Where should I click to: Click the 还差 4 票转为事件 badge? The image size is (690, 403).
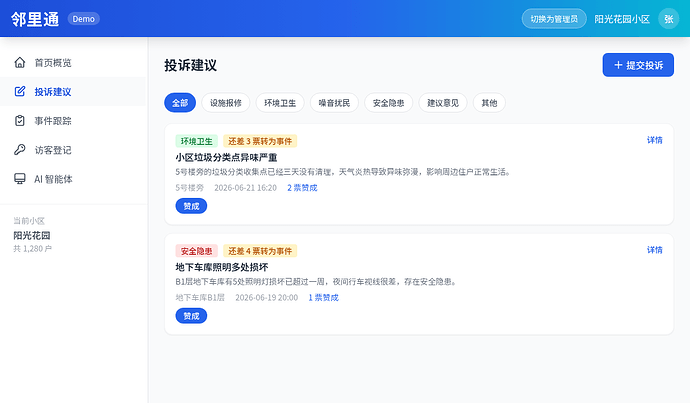(x=260, y=251)
